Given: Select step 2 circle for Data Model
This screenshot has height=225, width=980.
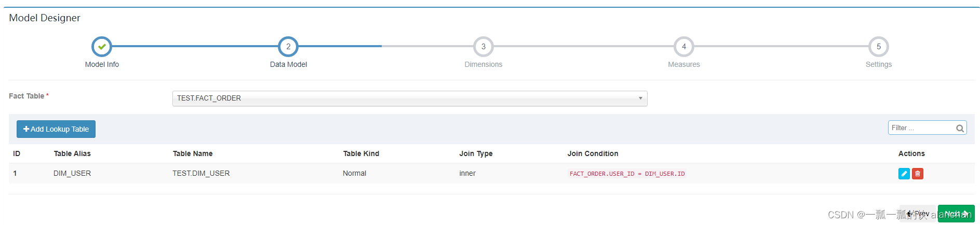Looking at the screenshot, I should pos(288,47).
